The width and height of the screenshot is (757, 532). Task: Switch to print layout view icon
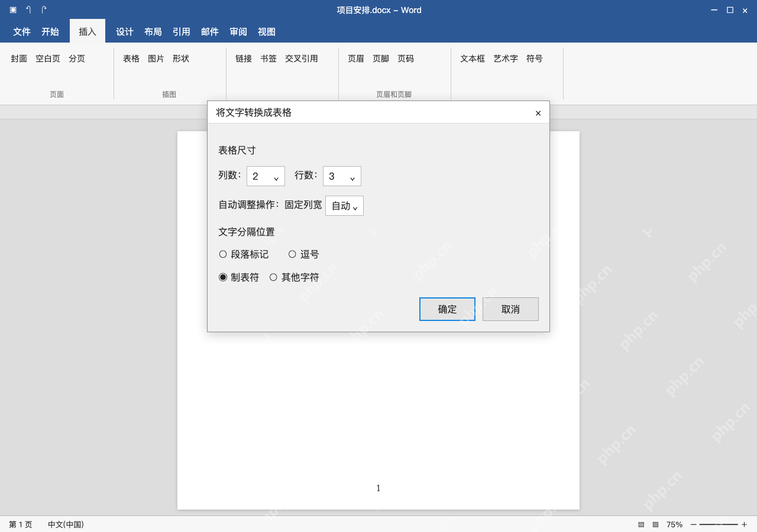(641, 524)
